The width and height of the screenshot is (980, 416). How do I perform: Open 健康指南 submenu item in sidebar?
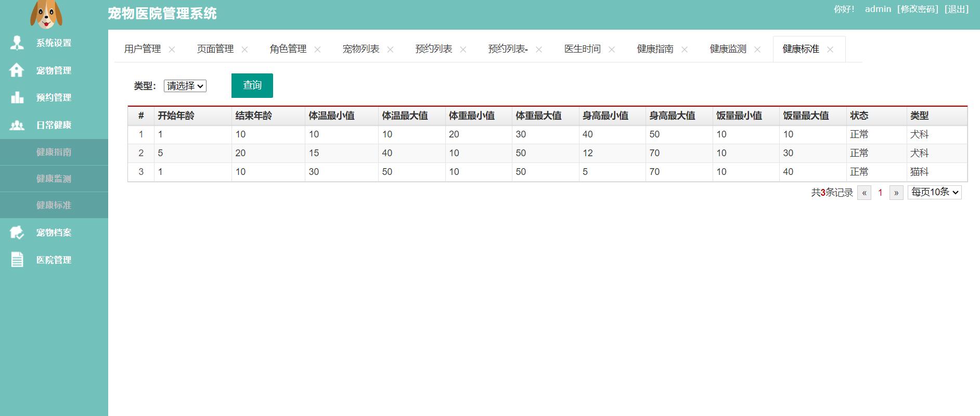click(54, 152)
